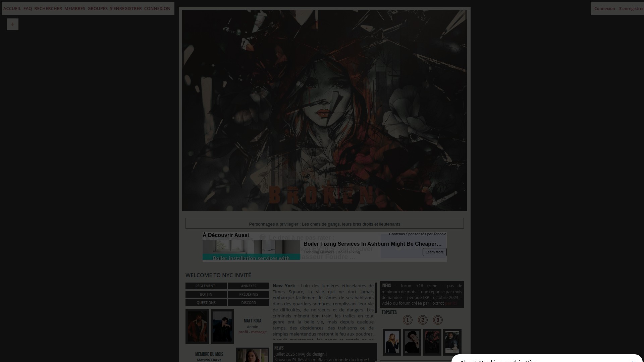Image resolution: width=644 pixels, height=362 pixels.
Task: Click the MATT ROJA name heading
Action: tap(253, 321)
